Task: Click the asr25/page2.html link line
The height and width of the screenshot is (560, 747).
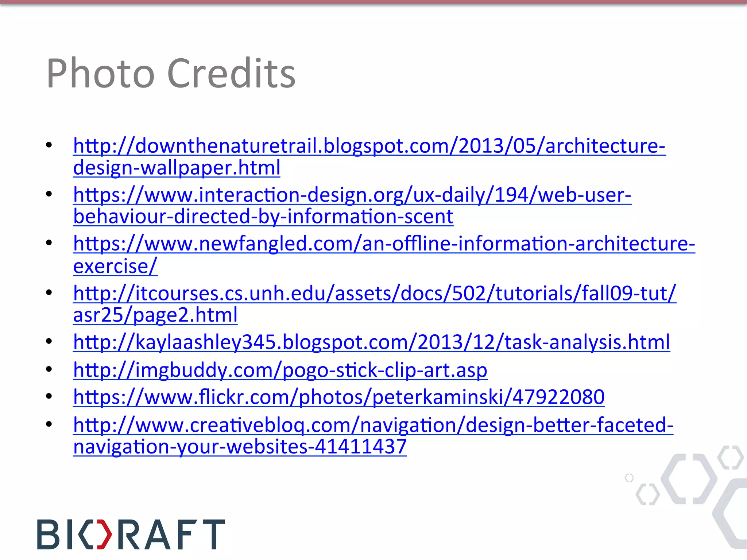Action: pos(155,315)
